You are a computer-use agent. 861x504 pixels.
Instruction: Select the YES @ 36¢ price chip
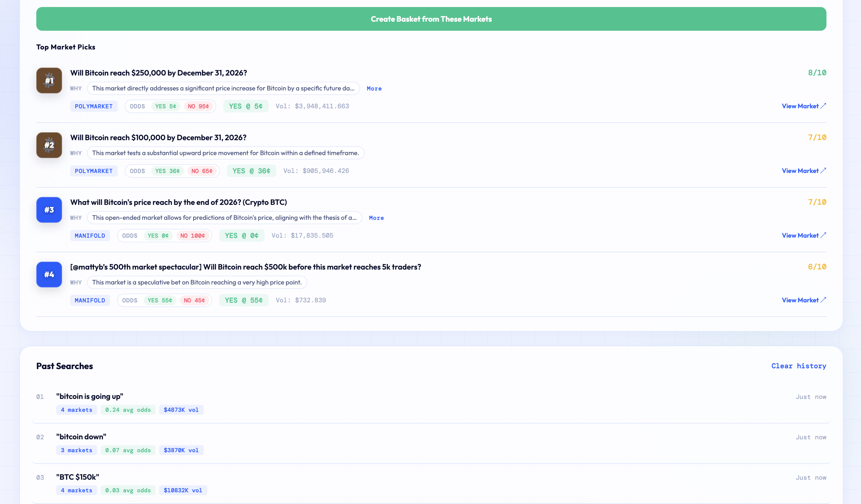pos(251,171)
